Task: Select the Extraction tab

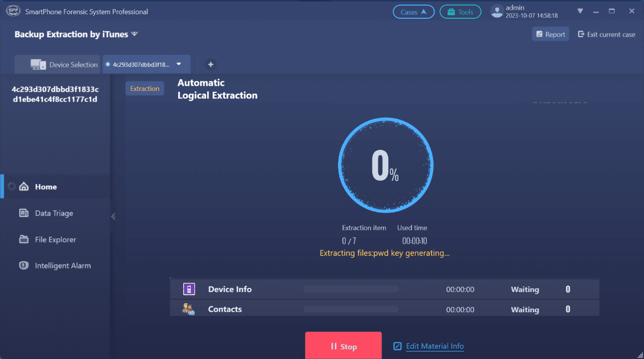Action: 145,88
